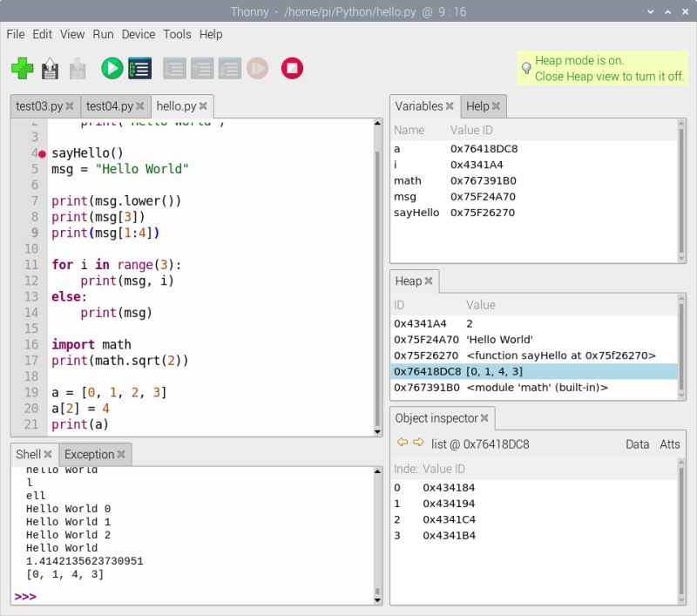Viewport: 697px width, 616px height.
Task: Open the Tools menu
Action: click(x=177, y=34)
